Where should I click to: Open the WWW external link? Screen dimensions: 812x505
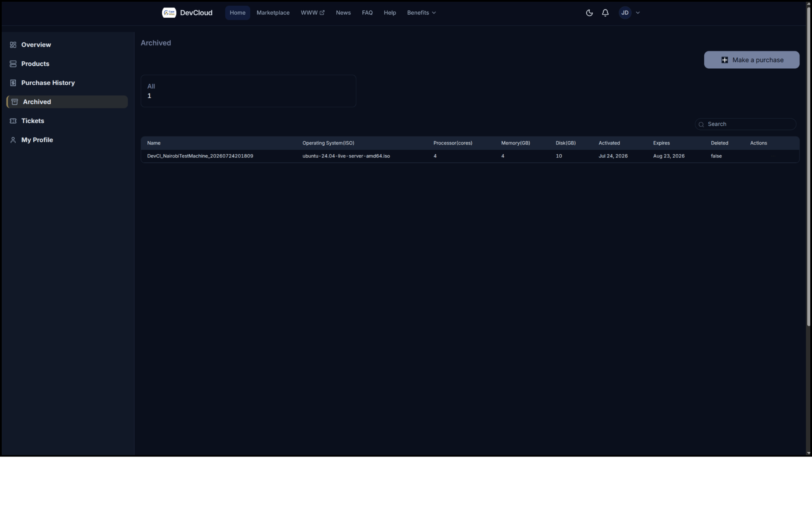(x=312, y=13)
